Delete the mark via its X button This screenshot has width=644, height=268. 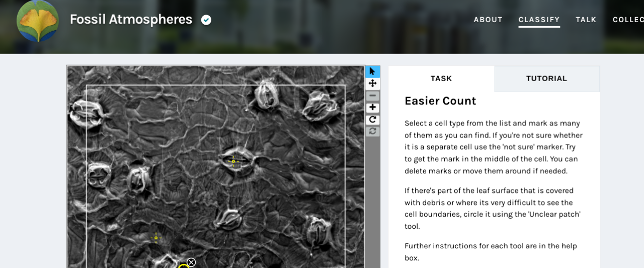pos(191,262)
